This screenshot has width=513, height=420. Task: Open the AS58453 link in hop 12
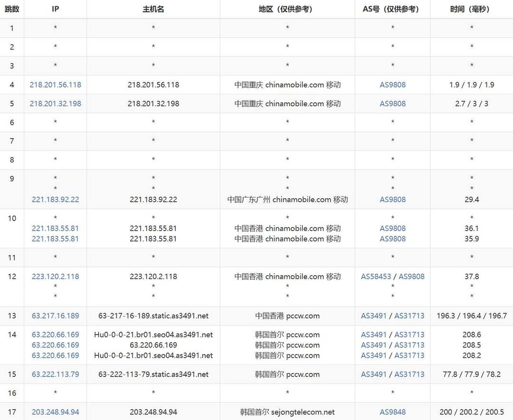pyautogui.click(x=376, y=276)
